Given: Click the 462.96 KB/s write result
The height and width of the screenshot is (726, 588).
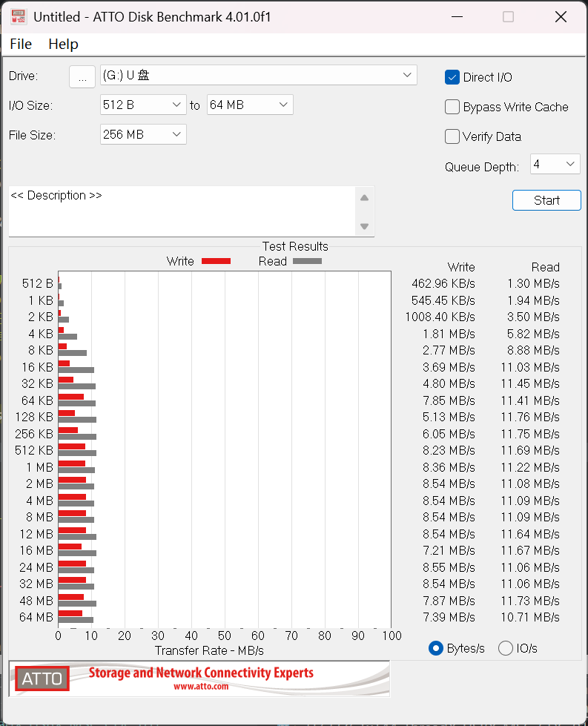Looking at the screenshot, I should (443, 283).
